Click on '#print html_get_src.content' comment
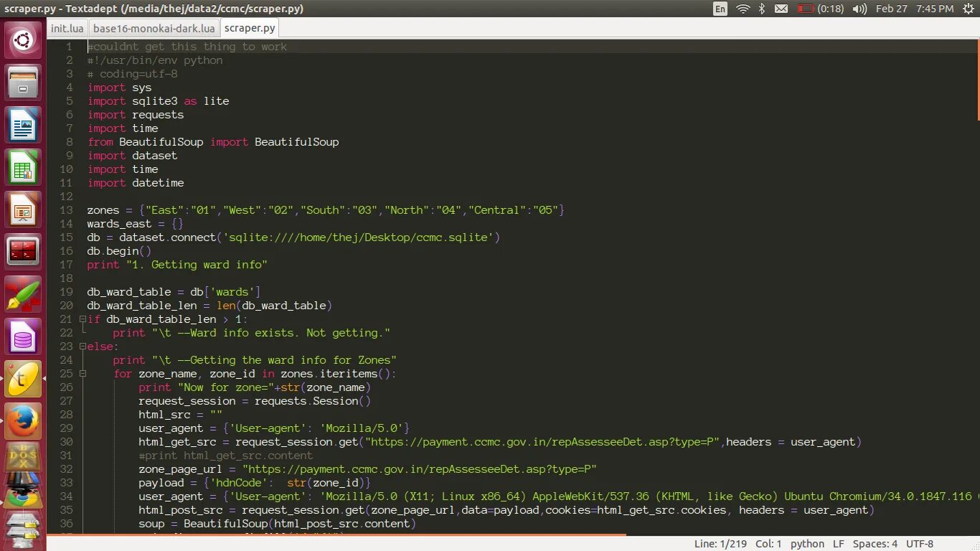 [x=226, y=456]
